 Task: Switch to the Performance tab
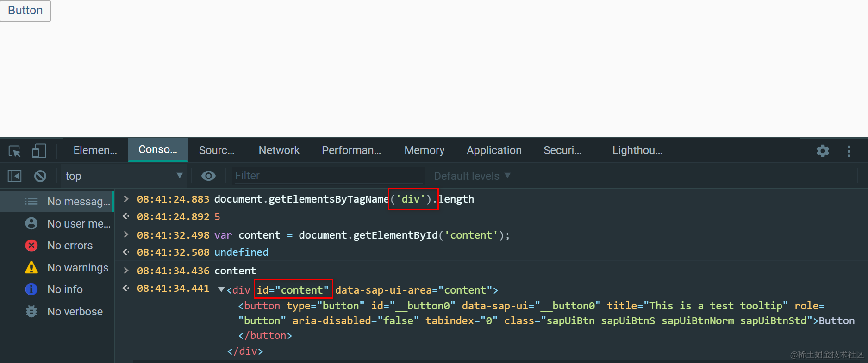pos(351,150)
